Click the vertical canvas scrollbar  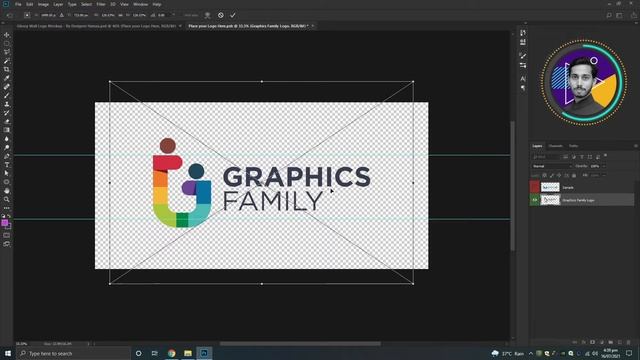coord(513,186)
